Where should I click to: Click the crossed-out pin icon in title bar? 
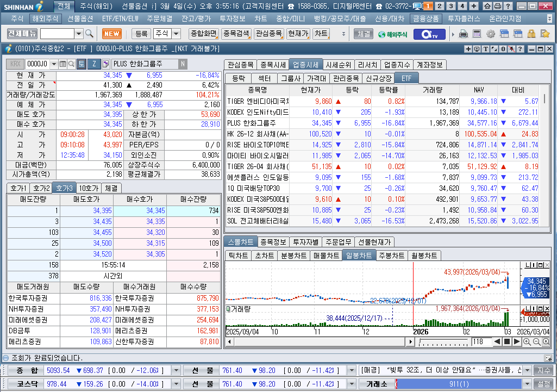click(511, 49)
